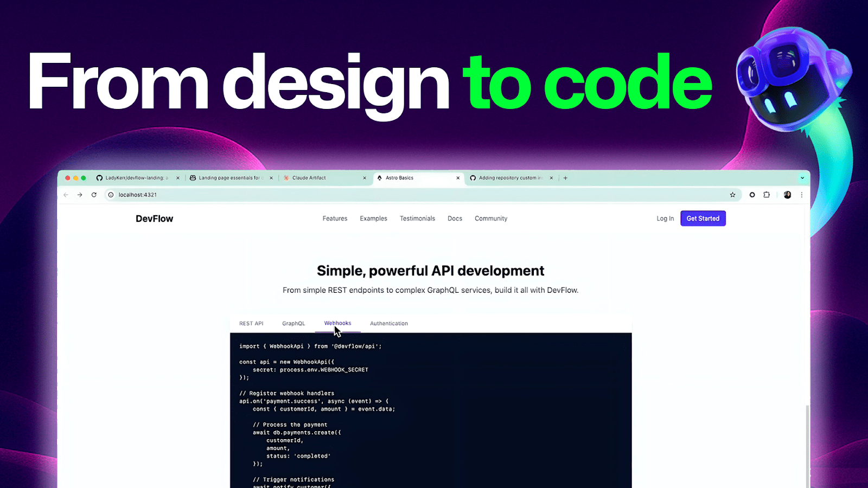The width and height of the screenshot is (868, 488).
Task: Open Chrome's three-dot menu icon
Action: pyautogui.click(x=802, y=195)
